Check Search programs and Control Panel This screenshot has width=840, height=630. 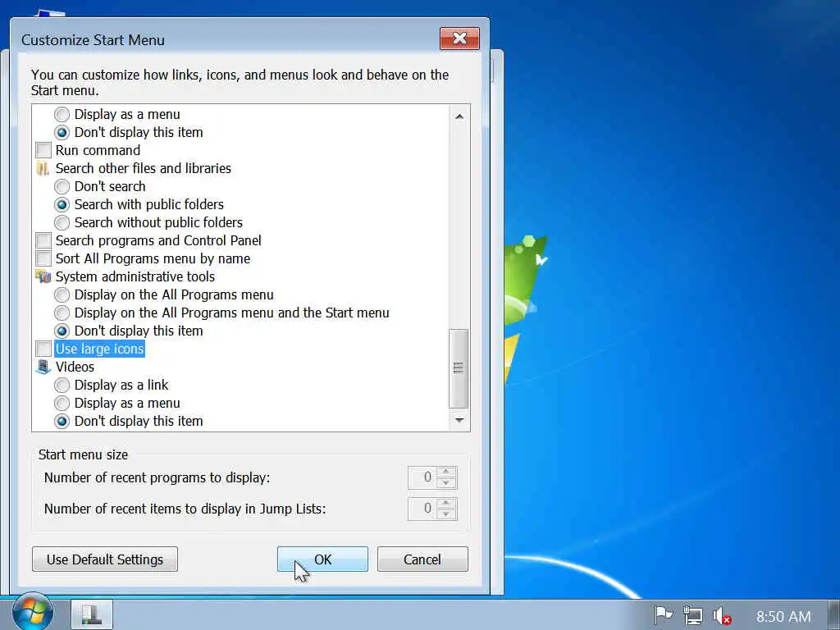click(x=43, y=240)
